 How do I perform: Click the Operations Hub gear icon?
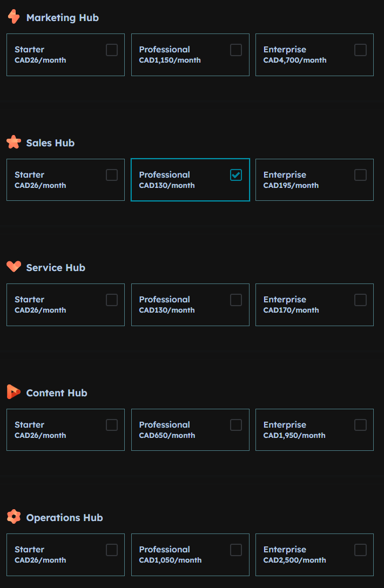pyautogui.click(x=14, y=517)
